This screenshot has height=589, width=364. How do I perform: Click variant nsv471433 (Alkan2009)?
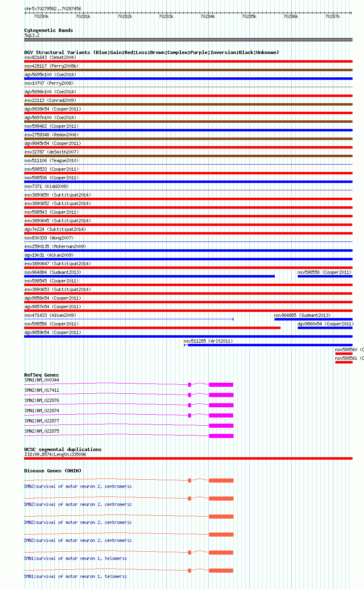pos(50,315)
